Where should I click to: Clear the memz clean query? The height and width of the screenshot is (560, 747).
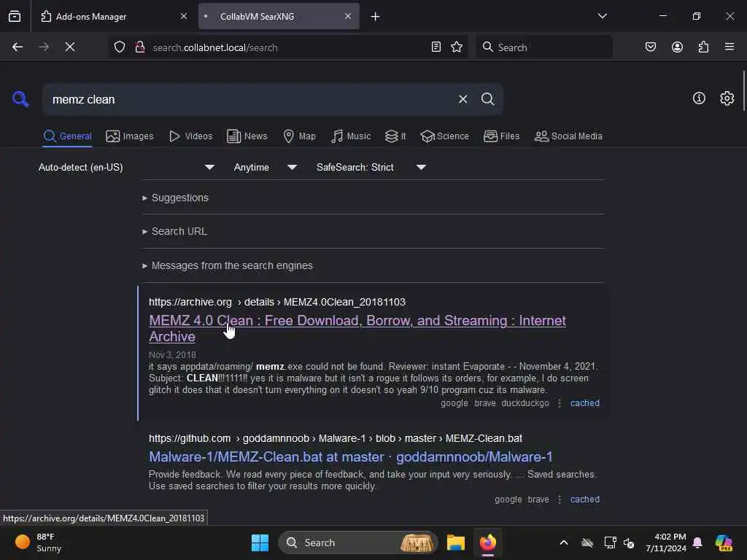pos(462,99)
